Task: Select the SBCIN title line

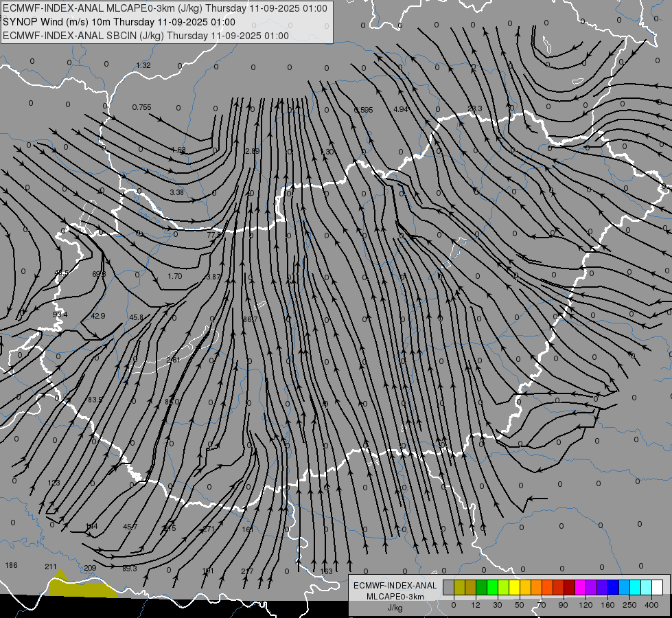Action: [146, 36]
